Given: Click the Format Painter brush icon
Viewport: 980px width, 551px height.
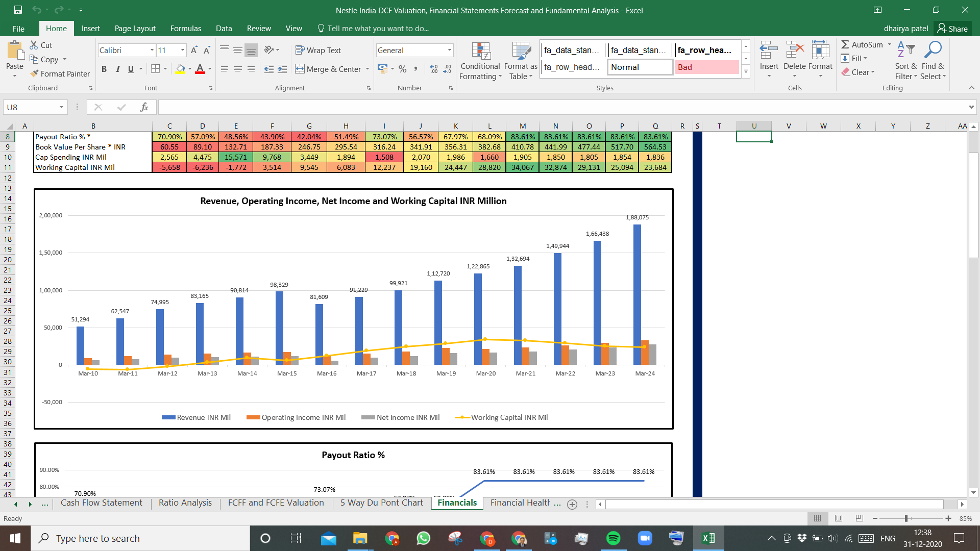Looking at the screenshot, I should pyautogui.click(x=34, y=73).
